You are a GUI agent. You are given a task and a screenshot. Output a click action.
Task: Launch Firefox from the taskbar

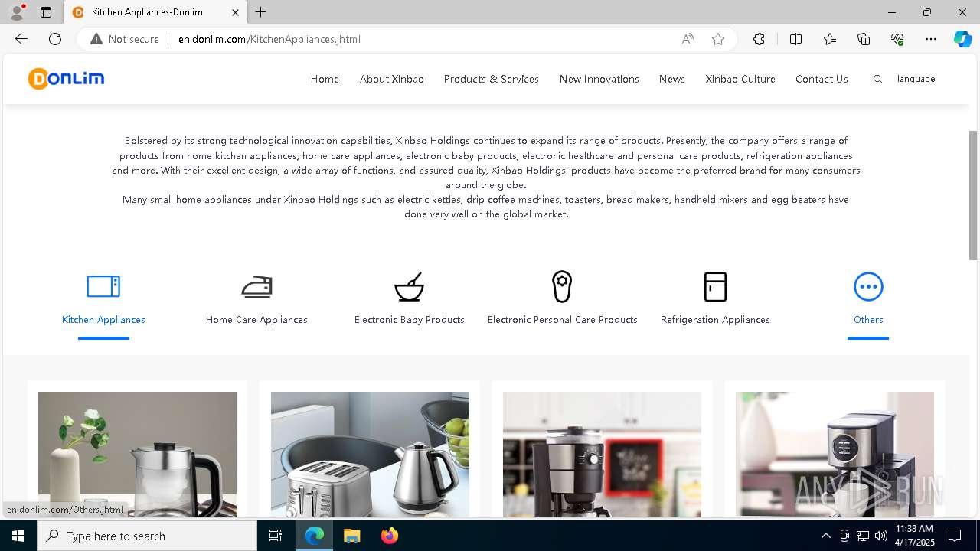389,536
